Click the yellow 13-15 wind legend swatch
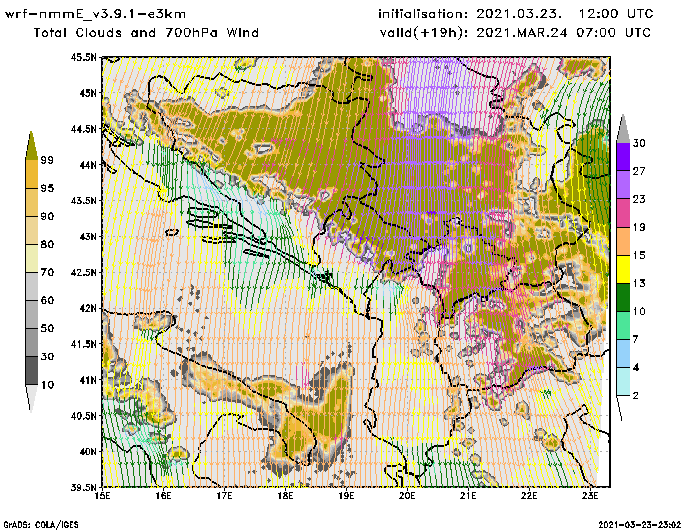 tap(623, 269)
